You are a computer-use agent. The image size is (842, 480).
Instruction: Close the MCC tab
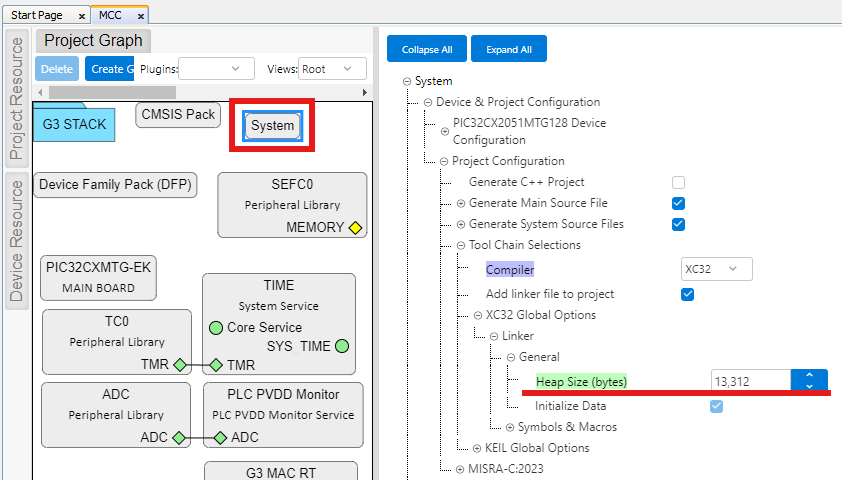(x=140, y=16)
